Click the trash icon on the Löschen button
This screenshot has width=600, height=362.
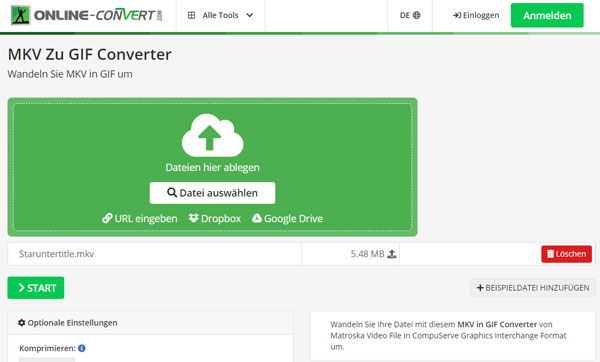point(550,254)
